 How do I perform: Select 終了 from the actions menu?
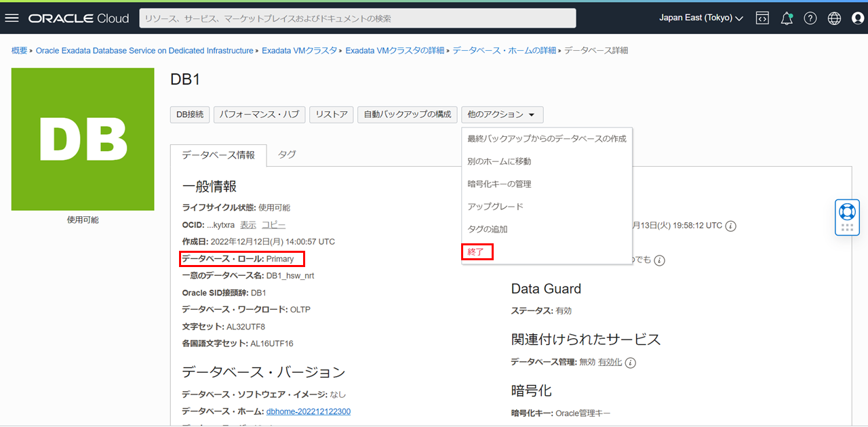point(477,251)
